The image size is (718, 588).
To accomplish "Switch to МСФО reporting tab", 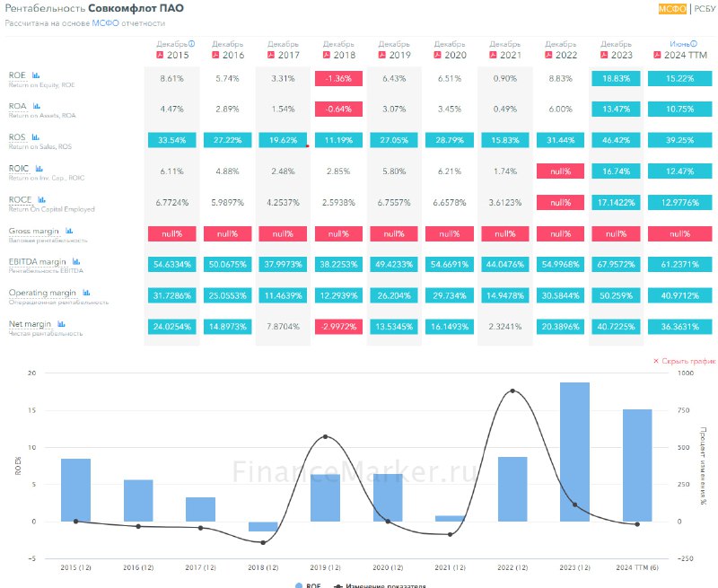I will 672,9.
